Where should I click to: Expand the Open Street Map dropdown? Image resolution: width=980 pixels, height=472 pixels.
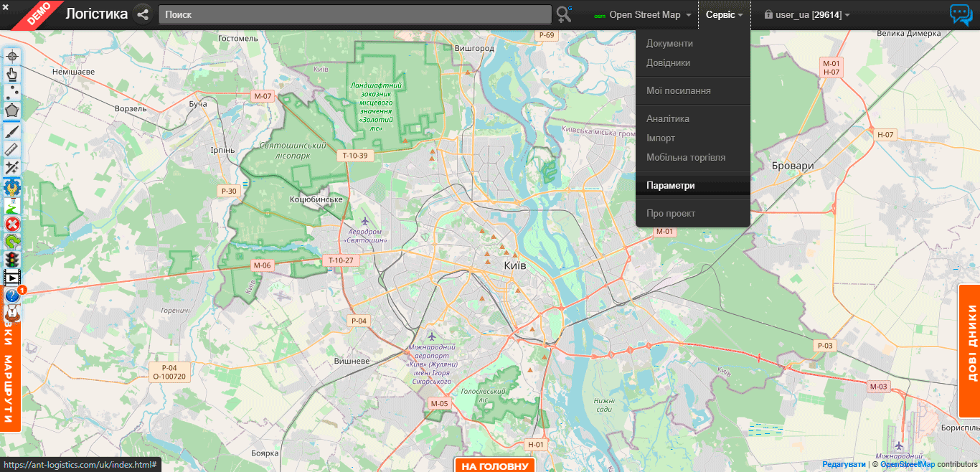point(643,15)
